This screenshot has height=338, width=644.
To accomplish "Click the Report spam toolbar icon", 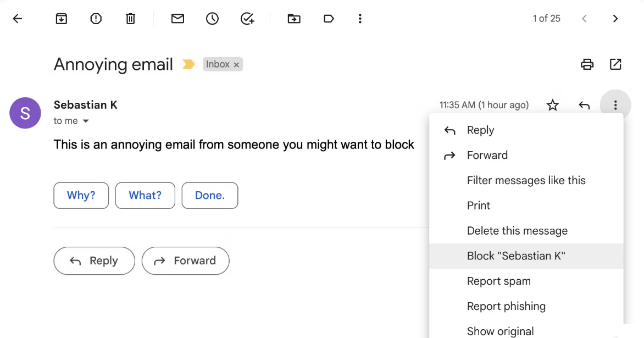I will (x=96, y=19).
